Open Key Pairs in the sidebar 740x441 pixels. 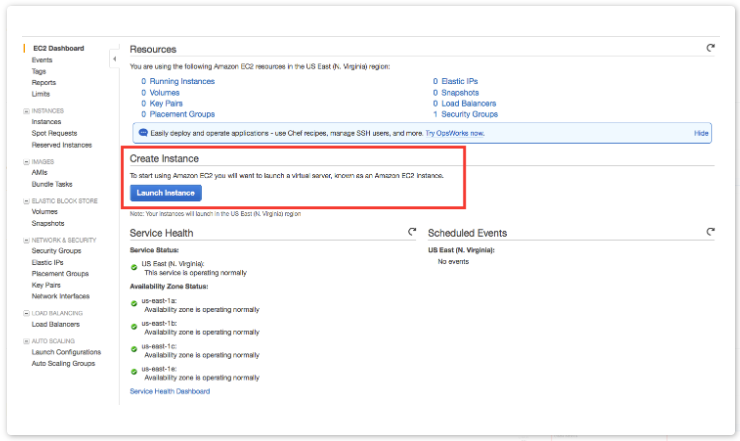click(x=46, y=285)
